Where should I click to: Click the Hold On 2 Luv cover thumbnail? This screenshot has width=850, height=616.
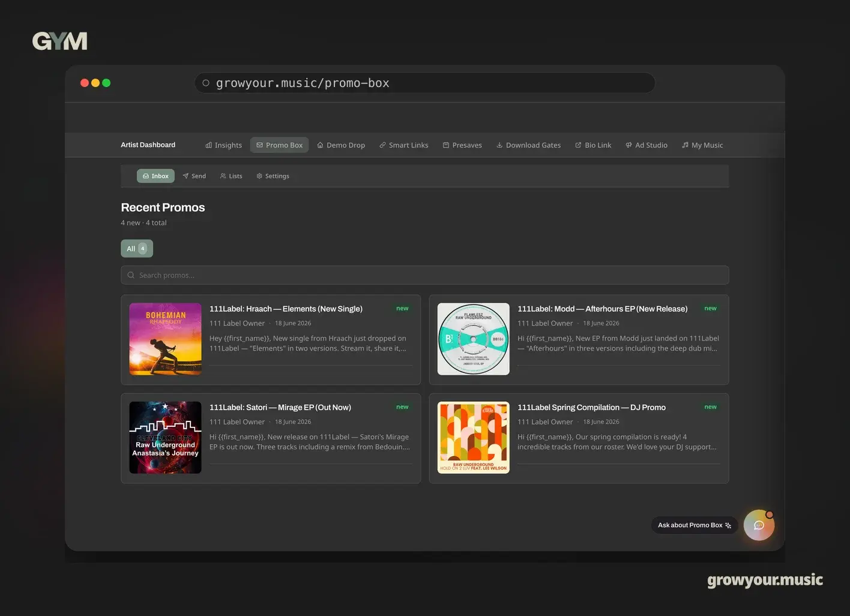[473, 438]
